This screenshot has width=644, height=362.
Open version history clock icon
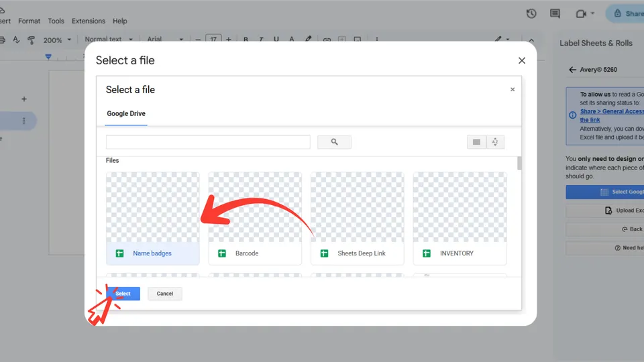[x=531, y=13]
